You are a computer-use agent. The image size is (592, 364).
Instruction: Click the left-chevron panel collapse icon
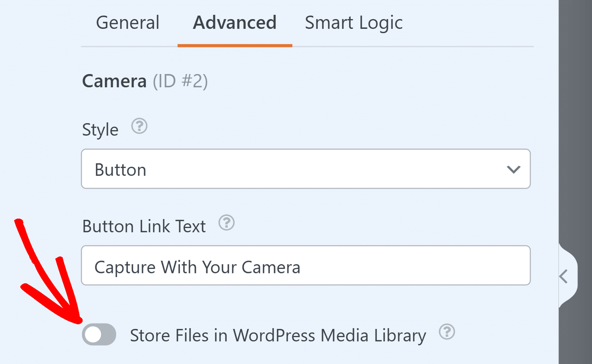click(564, 276)
